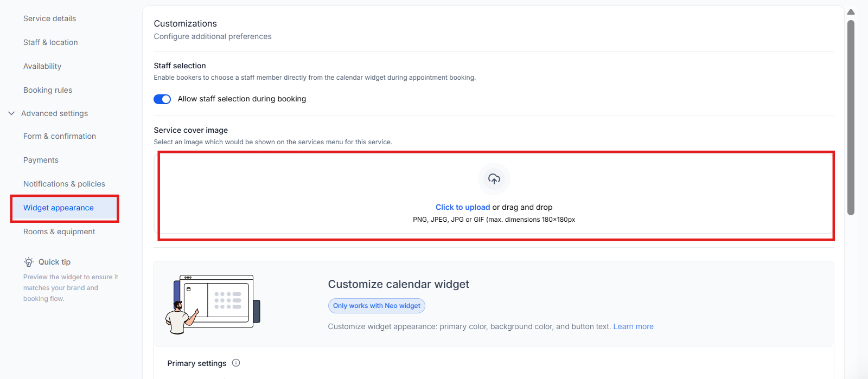Collapse the Advanced settings section
The height and width of the screenshot is (379, 868).
click(x=11, y=113)
